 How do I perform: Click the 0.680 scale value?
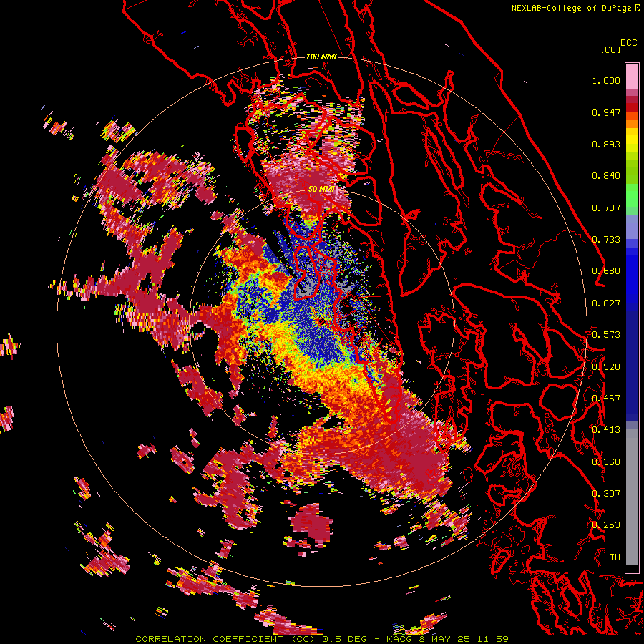pyautogui.click(x=606, y=271)
